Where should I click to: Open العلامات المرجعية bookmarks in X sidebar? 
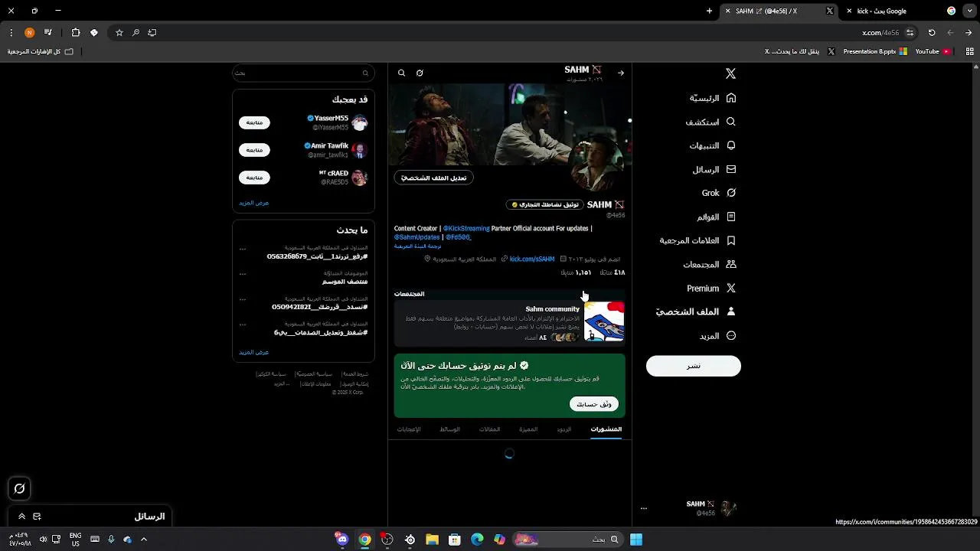click(x=697, y=240)
